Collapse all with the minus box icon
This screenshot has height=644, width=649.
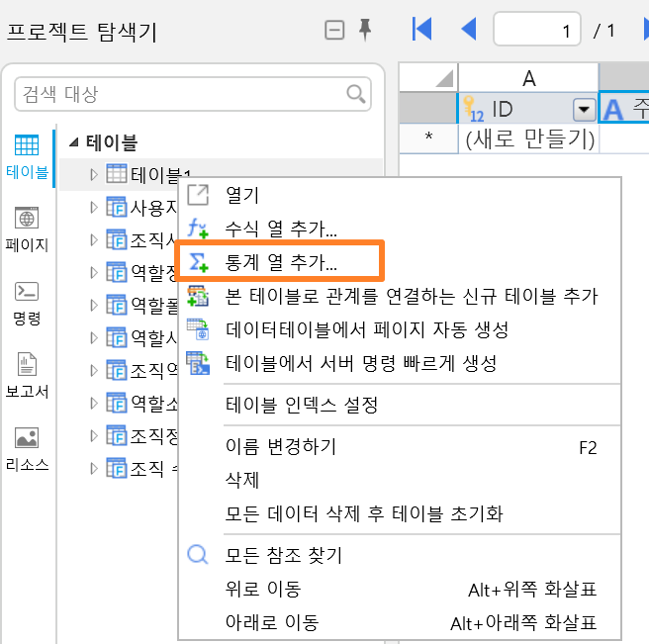334,31
